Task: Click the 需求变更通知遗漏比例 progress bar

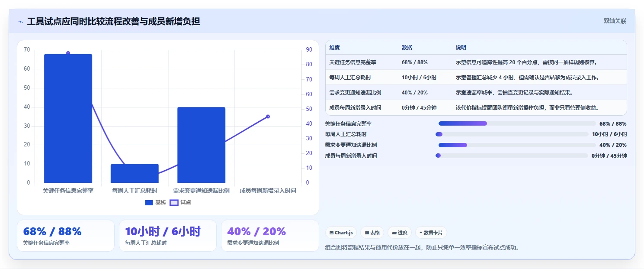Action: click(x=517, y=145)
